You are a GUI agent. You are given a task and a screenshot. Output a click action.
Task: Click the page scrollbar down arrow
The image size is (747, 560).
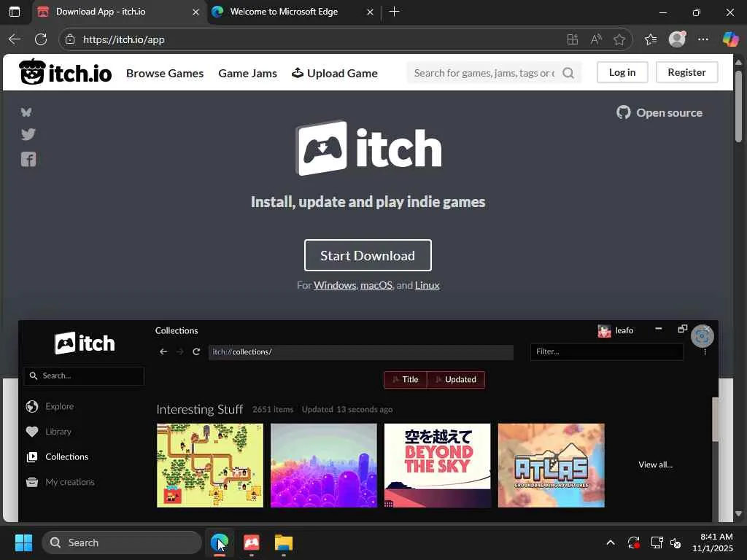739,514
